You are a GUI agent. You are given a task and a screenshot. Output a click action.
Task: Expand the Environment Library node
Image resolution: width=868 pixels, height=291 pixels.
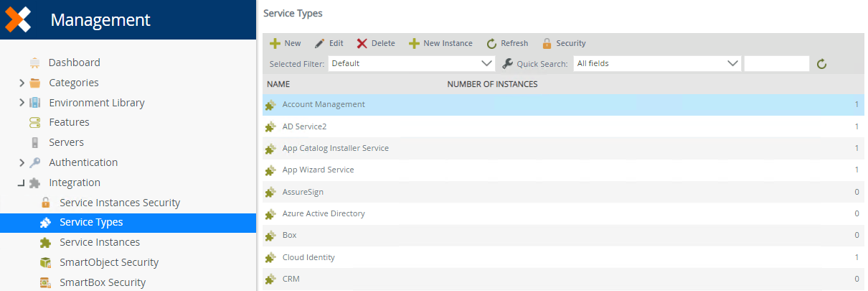(x=22, y=103)
